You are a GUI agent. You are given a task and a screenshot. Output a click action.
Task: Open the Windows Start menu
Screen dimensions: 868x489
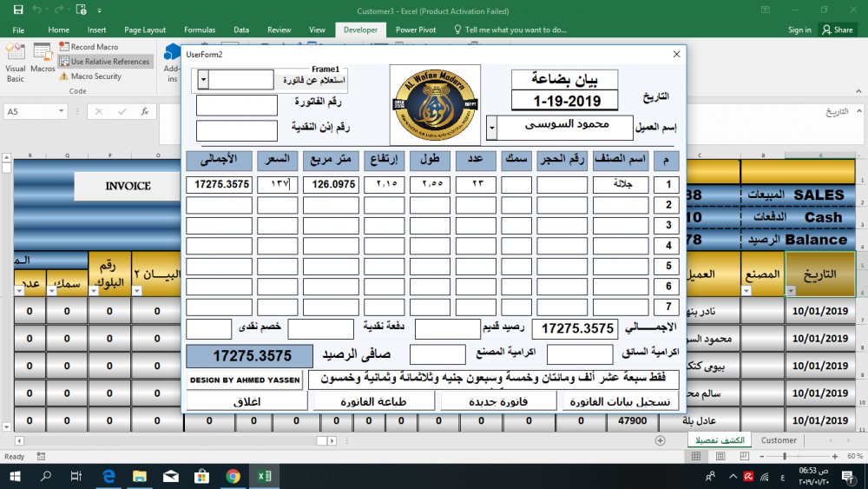(15, 476)
